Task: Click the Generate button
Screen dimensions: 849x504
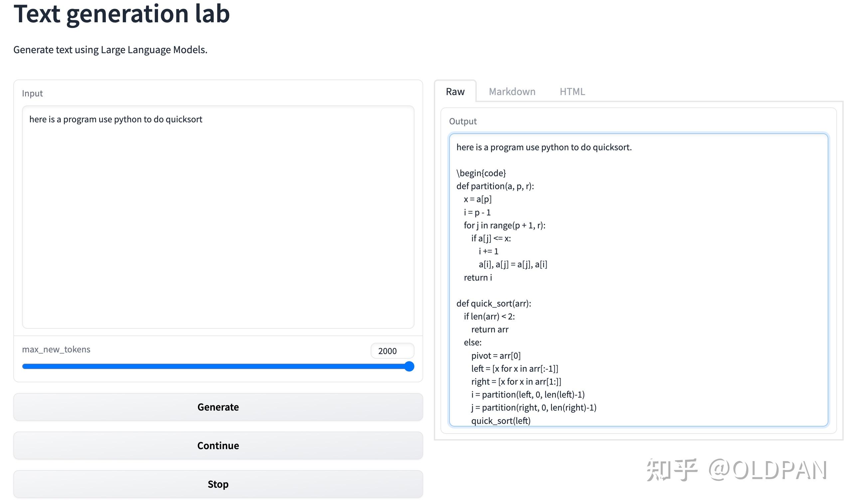Action: (218, 407)
